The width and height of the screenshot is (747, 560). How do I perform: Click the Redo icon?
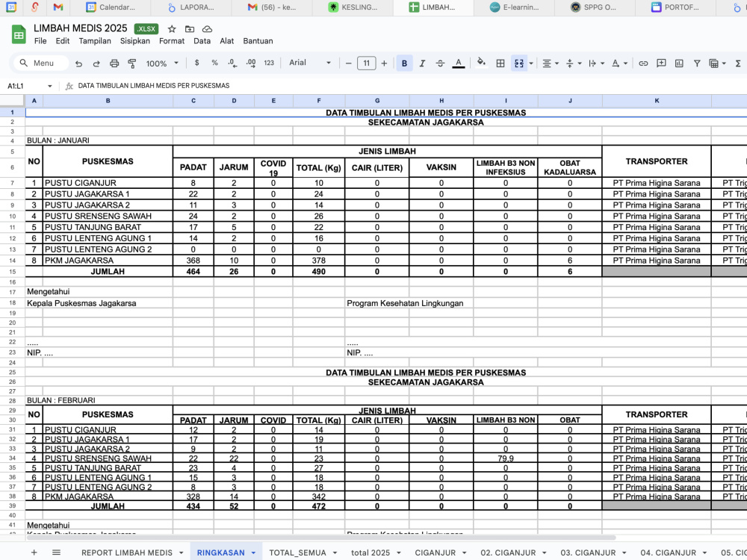(96, 63)
